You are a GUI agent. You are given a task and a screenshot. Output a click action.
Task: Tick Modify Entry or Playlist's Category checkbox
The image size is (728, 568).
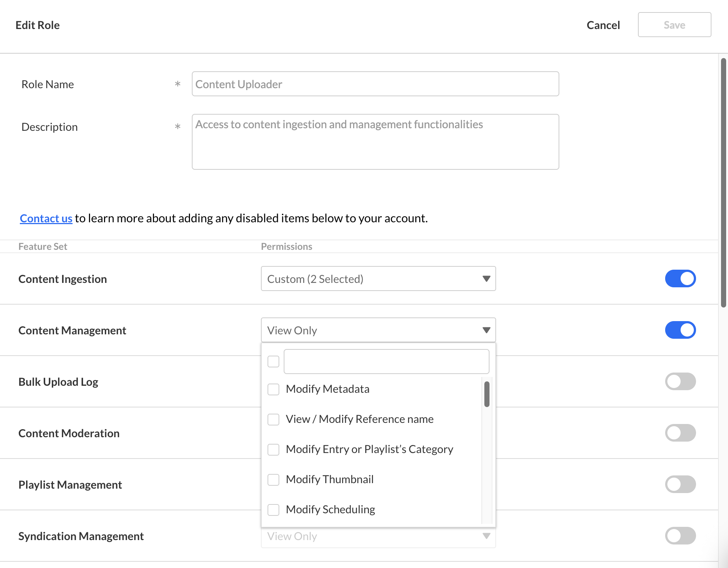(273, 449)
